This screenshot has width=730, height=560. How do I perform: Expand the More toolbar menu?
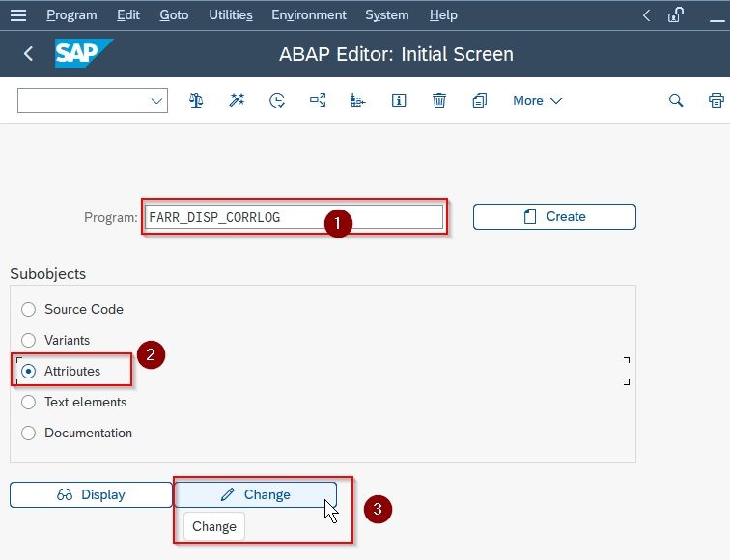click(537, 100)
